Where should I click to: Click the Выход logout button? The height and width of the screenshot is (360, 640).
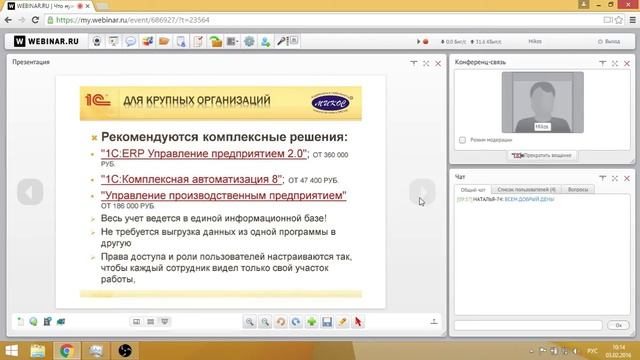pyautogui.click(x=609, y=42)
